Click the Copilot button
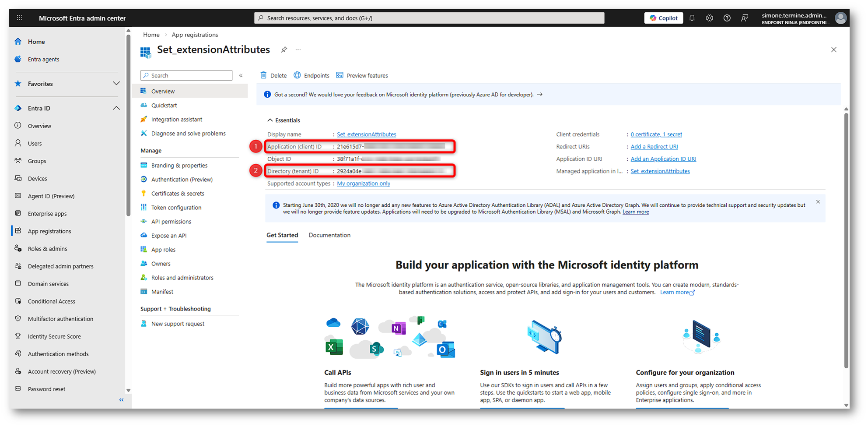868x427 pixels. [663, 18]
